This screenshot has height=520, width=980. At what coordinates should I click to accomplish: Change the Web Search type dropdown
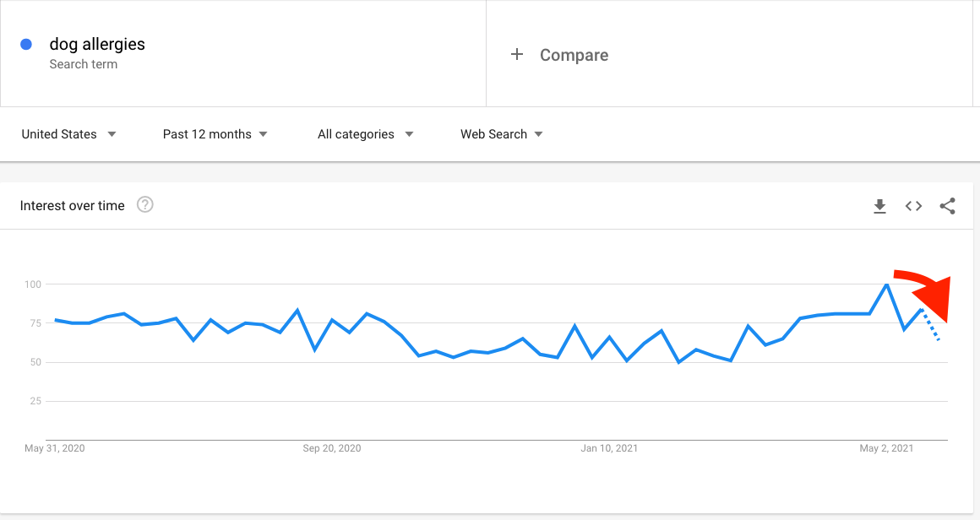point(502,134)
